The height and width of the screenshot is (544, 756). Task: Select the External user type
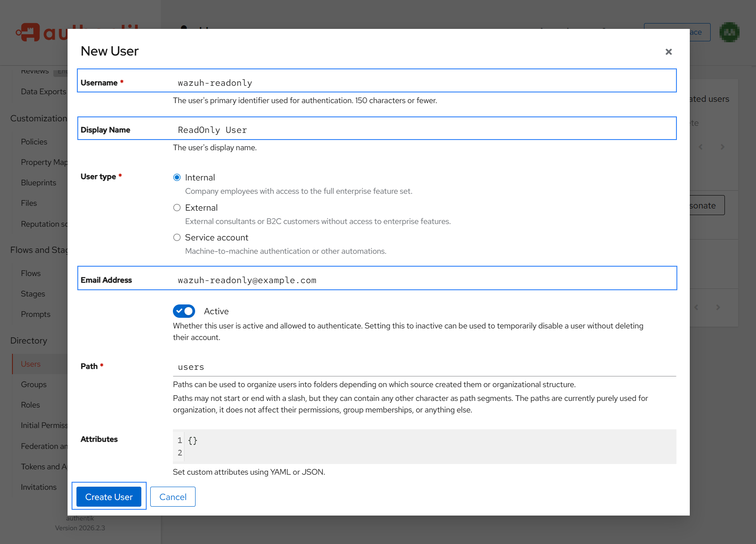point(177,208)
